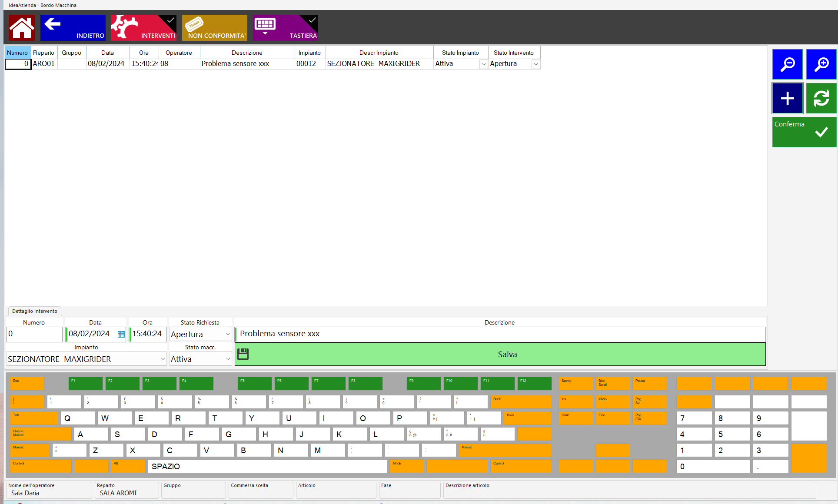Click the Ora time field
Screen dimensions: 838x504
pyautogui.click(x=148, y=334)
